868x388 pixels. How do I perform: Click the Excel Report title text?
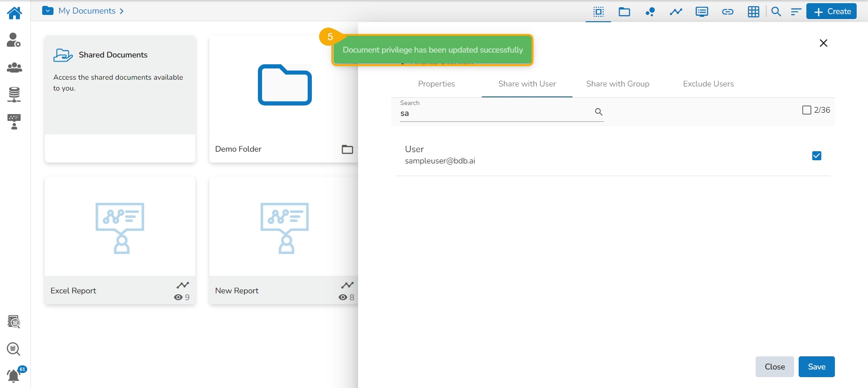(x=73, y=291)
